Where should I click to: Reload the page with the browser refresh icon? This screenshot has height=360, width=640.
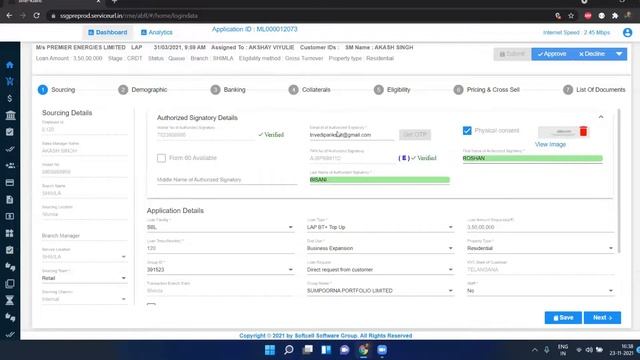pos(36,16)
